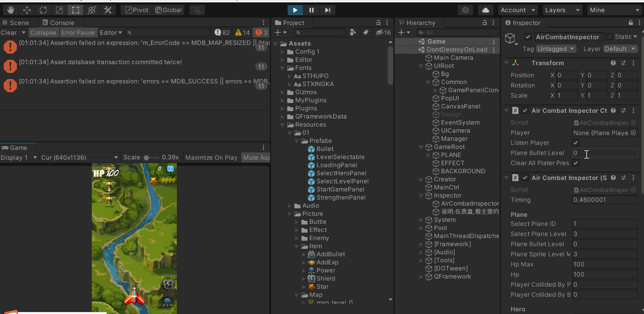Open the Cur (640x1136) resolution dropdown
This screenshot has height=314, width=644.
point(79,158)
